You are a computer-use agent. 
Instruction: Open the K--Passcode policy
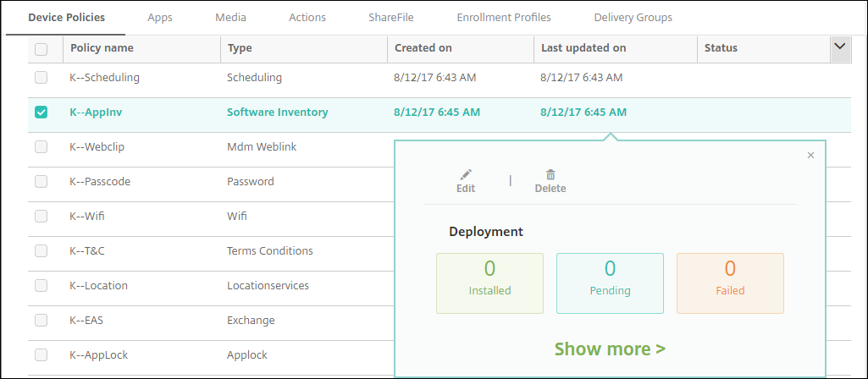[100, 181]
